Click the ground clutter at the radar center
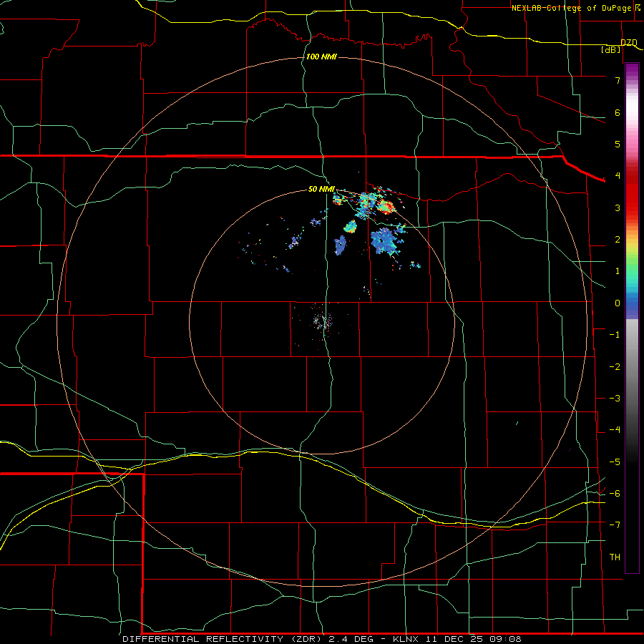644x644 pixels. point(323,321)
